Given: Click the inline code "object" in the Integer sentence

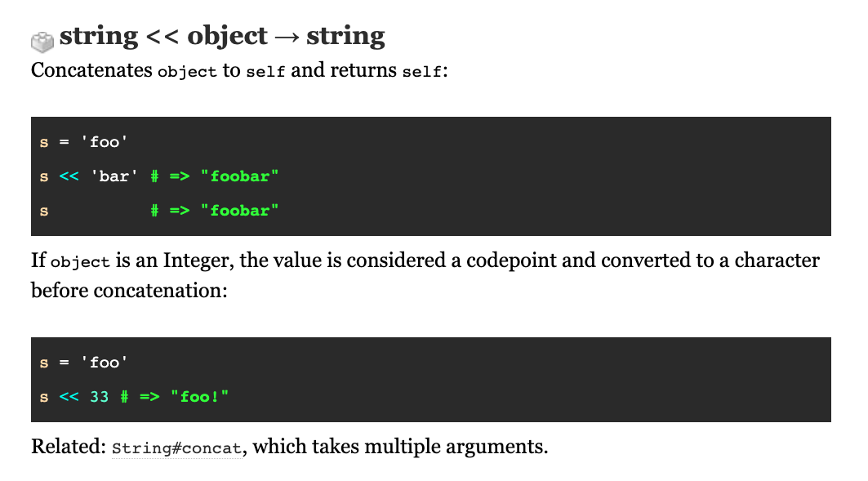Looking at the screenshot, I should point(80,262).
